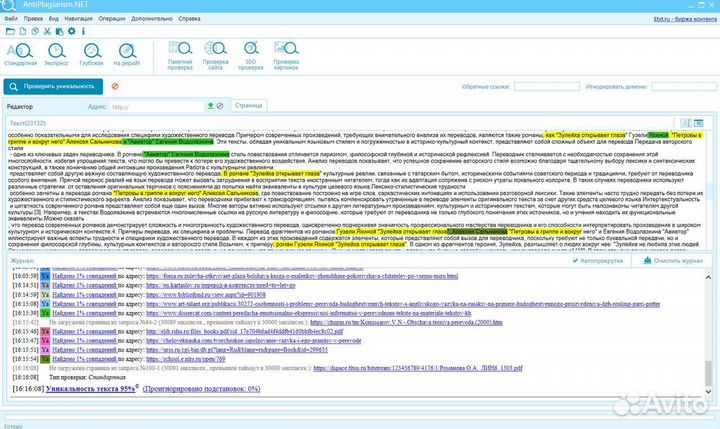The height and width of the screenshot is (429, 720).
Task: Click the Проверить уникальность button
Action: tap(50, 87)
